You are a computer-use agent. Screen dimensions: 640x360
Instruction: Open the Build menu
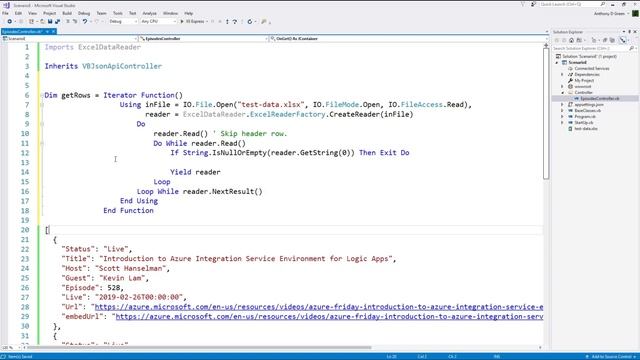tap(67, 13)
